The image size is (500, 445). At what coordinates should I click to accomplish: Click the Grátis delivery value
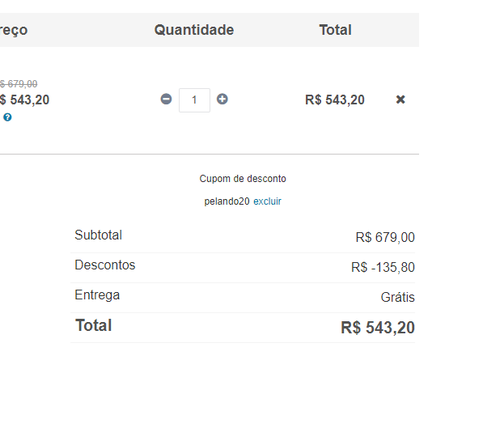pos(398,297)
